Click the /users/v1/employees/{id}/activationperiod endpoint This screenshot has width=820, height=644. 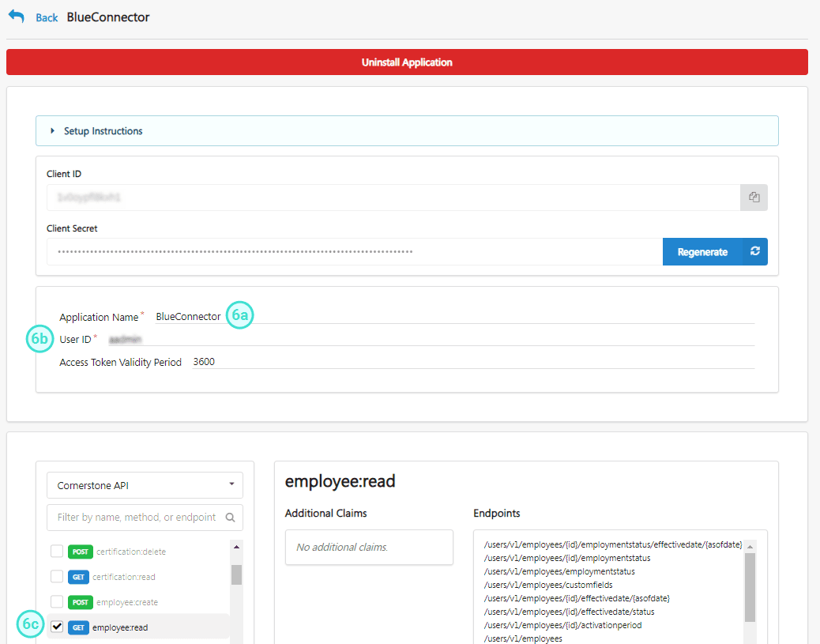(x=562, y=625)
